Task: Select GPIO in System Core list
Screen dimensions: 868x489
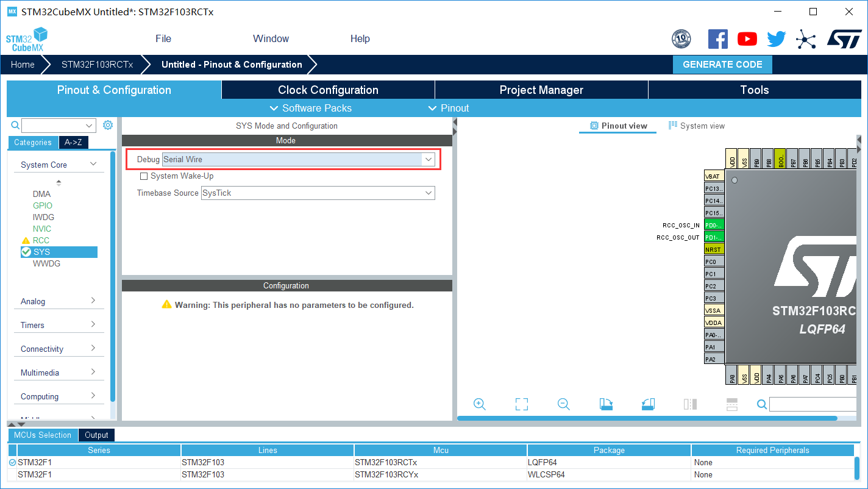Action: (x=43, y=205)
